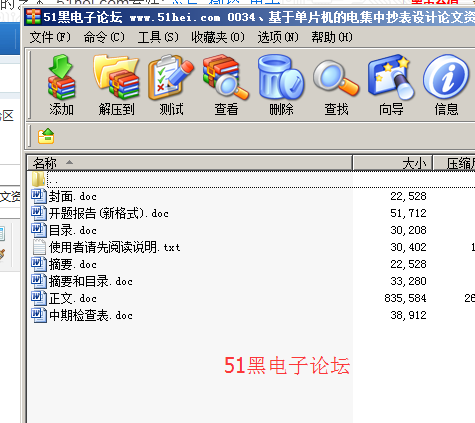Open the Help (帮助) menu
Viewport: 475px width, 423px height.
pyautogui.click(x=332, y=37)
